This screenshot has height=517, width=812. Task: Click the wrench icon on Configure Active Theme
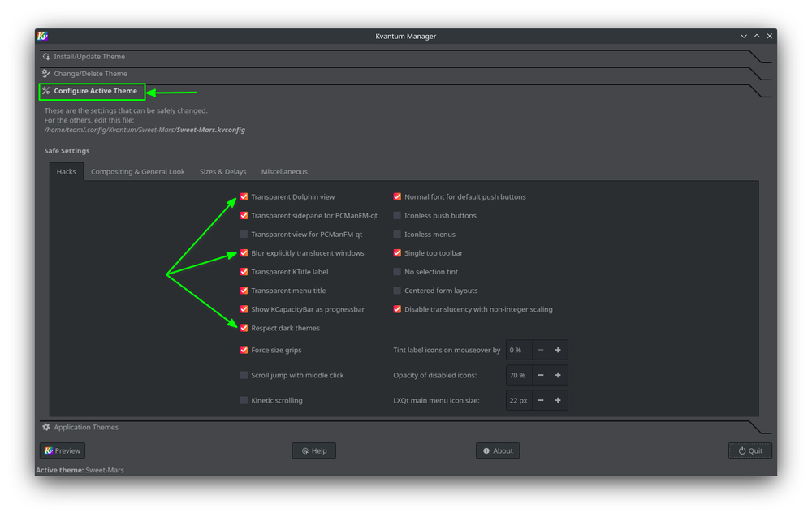tap(48, 91)
